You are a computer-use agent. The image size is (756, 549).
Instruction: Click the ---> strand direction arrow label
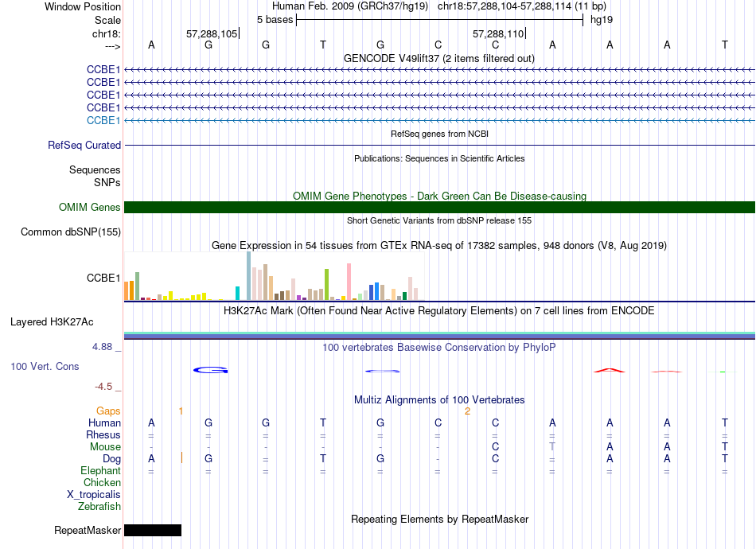(112, 46)
